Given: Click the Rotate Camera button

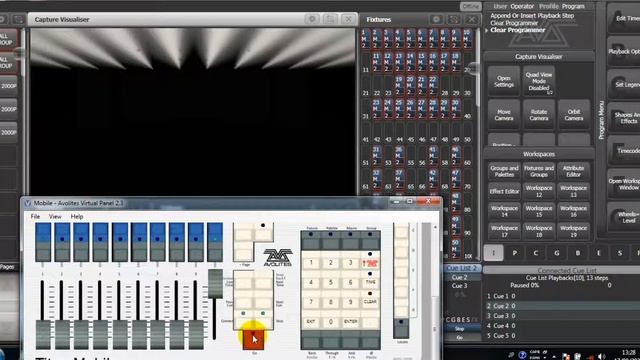Looking at the screenshot, I should [539, 115].
